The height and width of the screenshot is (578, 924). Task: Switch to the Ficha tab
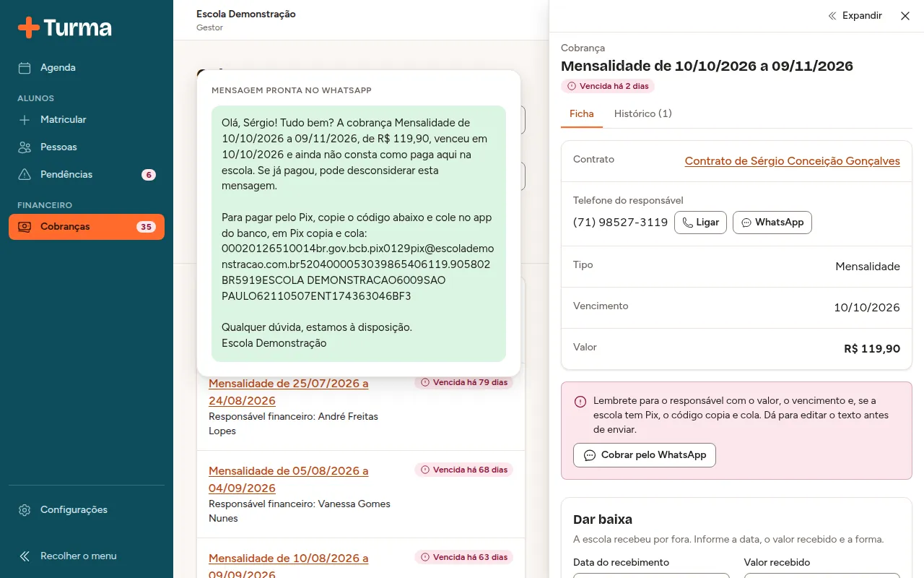point(582,114)
